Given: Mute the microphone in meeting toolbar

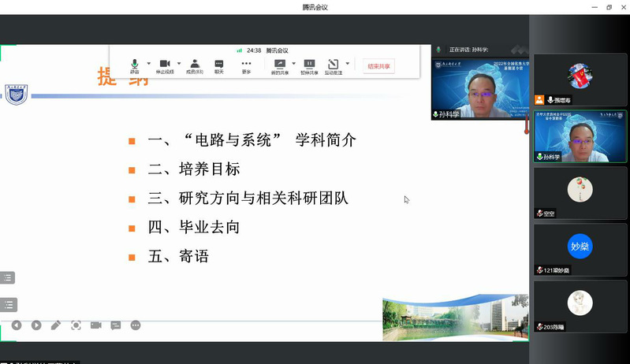Looking at the screenshot, I should pyautogui.click(x=135, y=65).
